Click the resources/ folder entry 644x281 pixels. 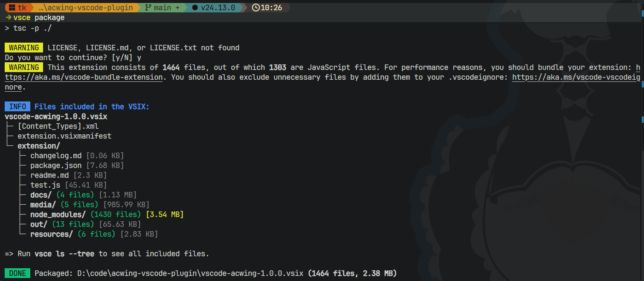coord(52,234)
